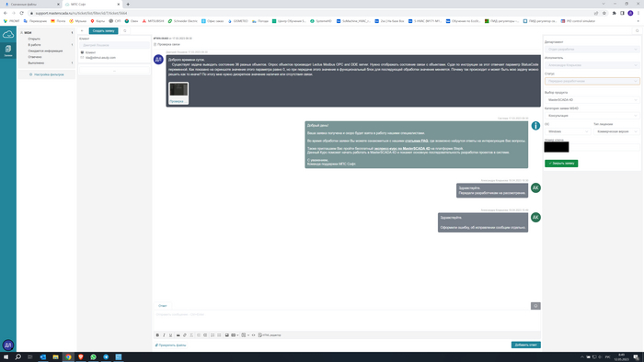Open the table insert dropdown in editor
Screen dimensions: 644x362
[x=245, y=335]
